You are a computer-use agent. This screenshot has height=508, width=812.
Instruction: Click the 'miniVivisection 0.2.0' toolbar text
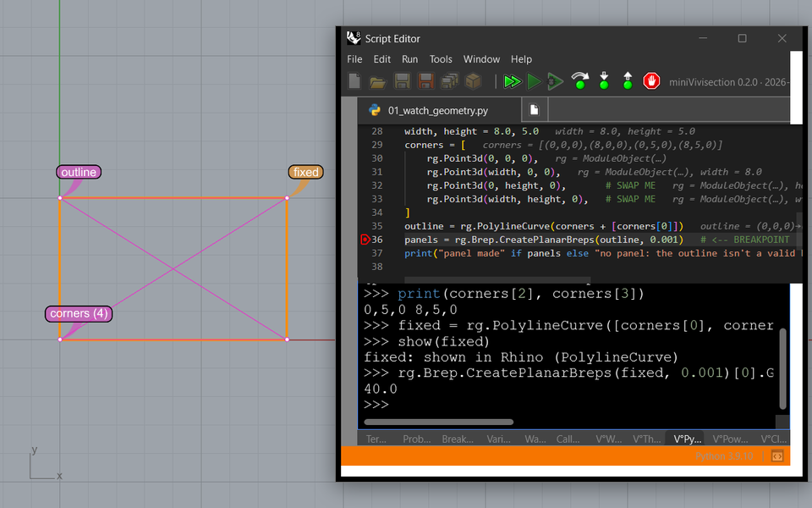click(x=710, y=82)
